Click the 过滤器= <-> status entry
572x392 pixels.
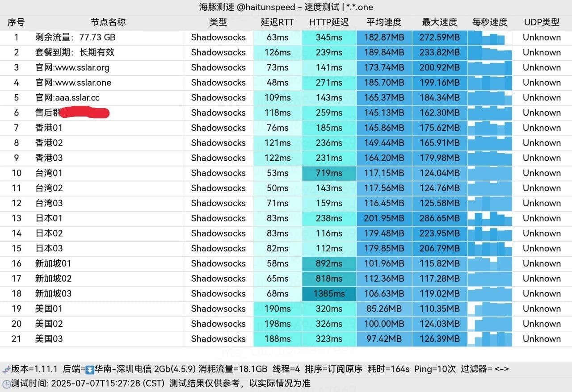484,370
